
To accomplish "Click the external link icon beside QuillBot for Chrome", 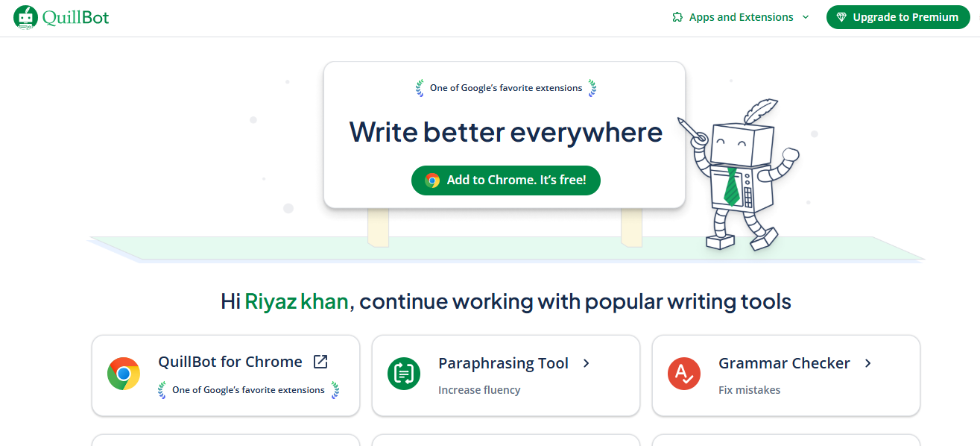I will tap(320, 362).
